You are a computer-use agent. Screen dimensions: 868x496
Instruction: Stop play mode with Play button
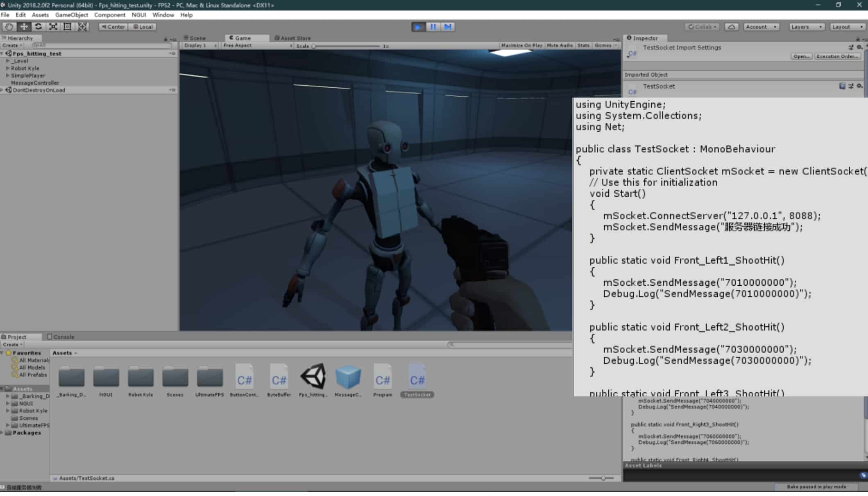coord(418,27)
